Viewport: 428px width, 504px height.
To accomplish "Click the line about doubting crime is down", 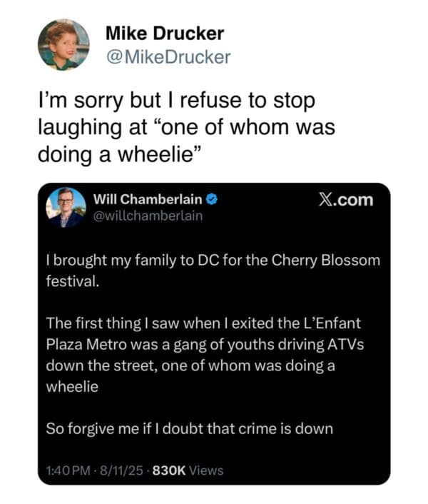I will tap(189, 430).
